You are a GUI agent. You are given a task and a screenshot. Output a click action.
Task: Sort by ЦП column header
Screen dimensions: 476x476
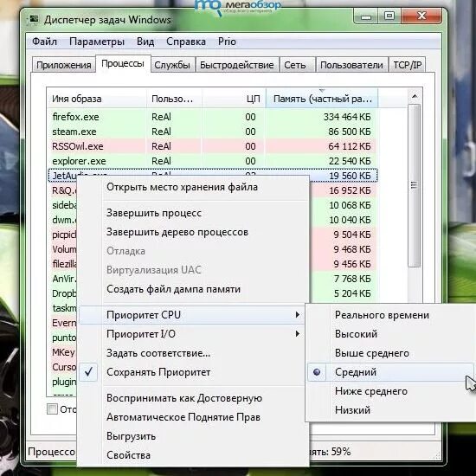click(234, 99)
